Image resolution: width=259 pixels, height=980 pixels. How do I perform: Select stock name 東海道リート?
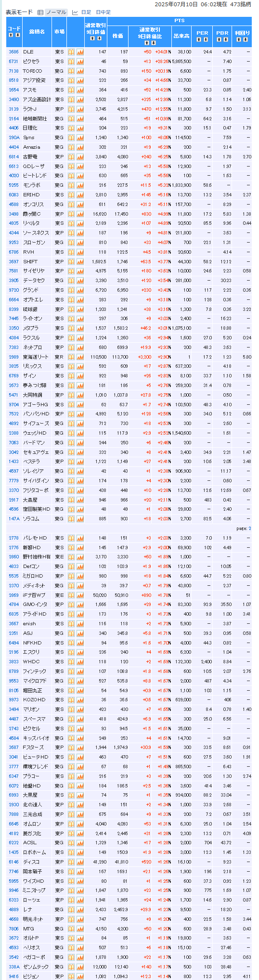[36, 357]
